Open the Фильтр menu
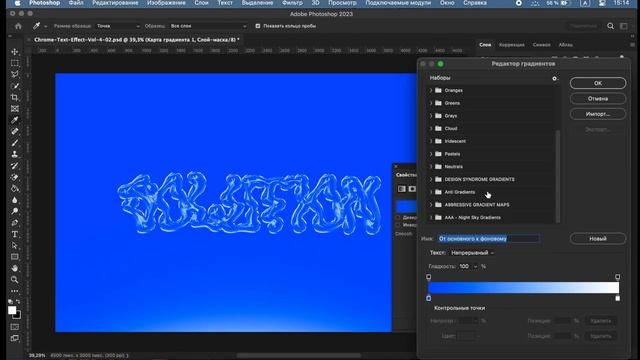 pos(292,3)
